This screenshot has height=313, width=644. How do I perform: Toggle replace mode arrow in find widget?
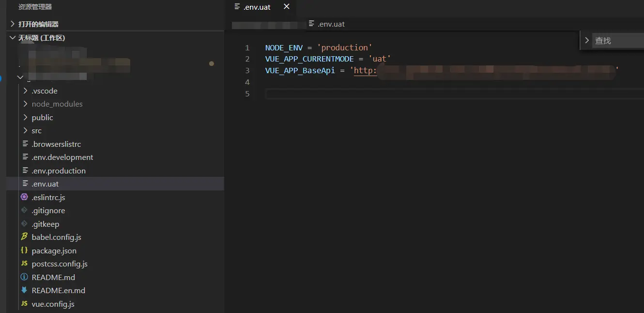(586, 40)
